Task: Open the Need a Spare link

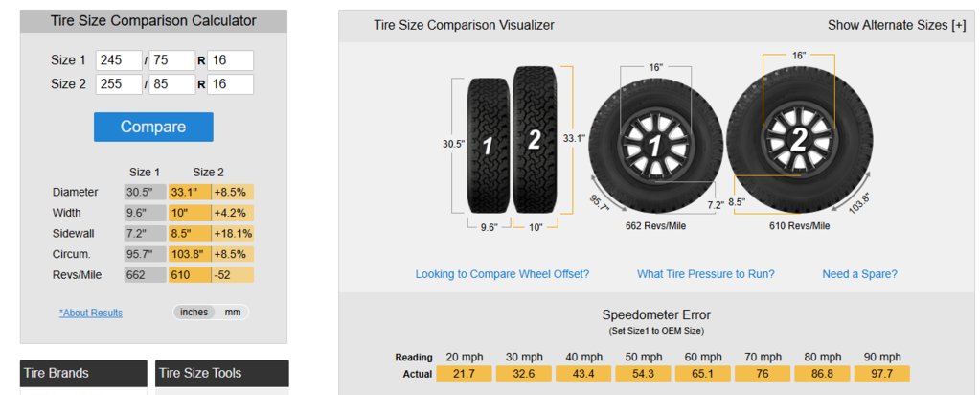Action: point(859,274)
